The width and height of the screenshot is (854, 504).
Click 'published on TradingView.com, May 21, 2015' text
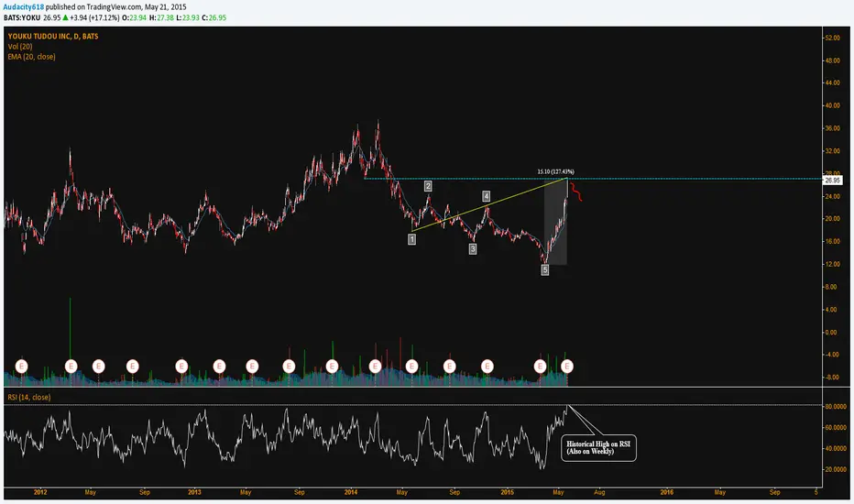point(116,7)
